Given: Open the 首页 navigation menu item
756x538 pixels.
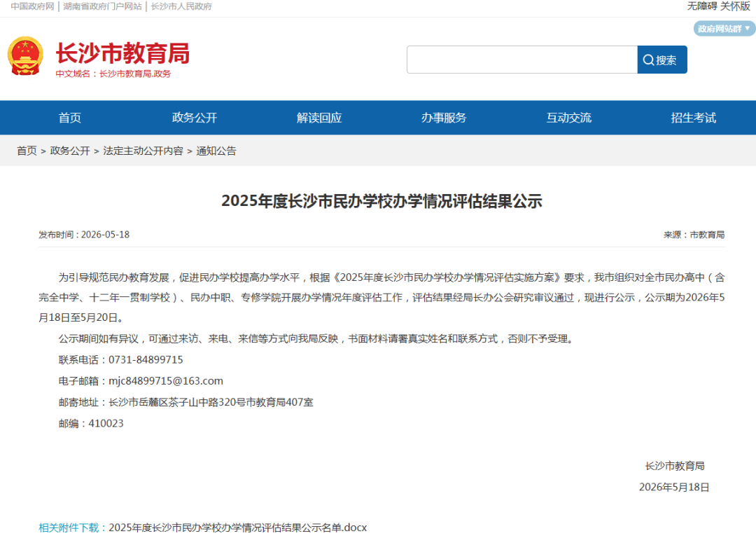Looking at the screenshot, I should click(x=70, y=118).
